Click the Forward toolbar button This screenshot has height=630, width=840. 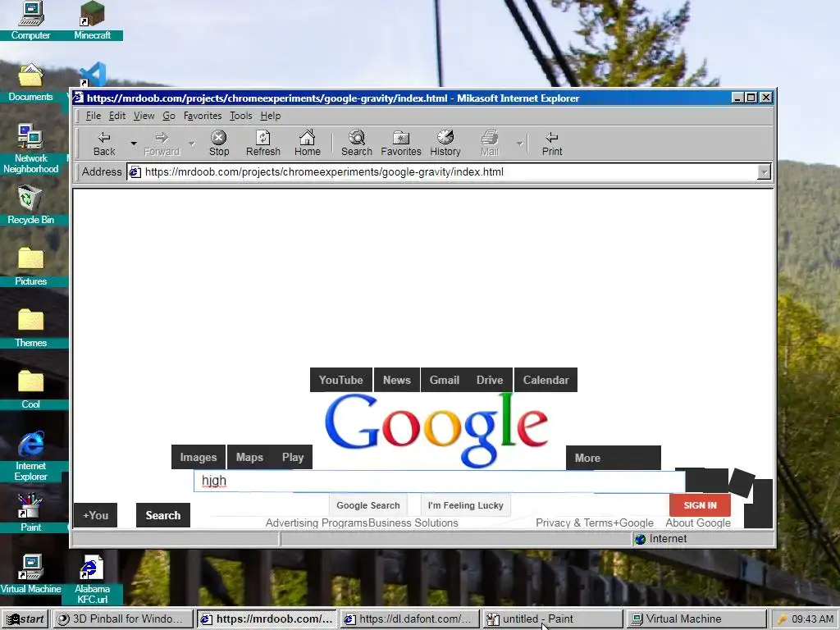point(162,144)
